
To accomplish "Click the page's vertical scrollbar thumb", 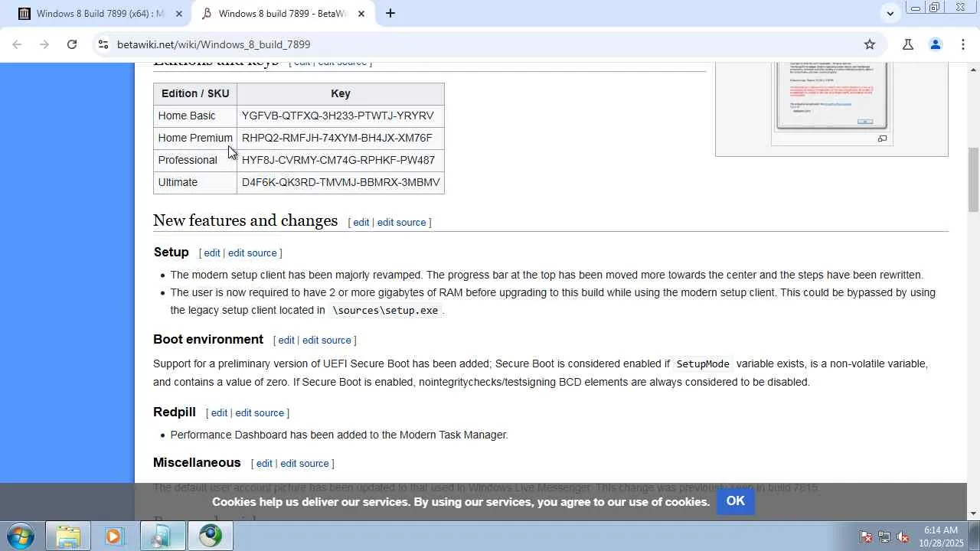I will pos(973,180).
